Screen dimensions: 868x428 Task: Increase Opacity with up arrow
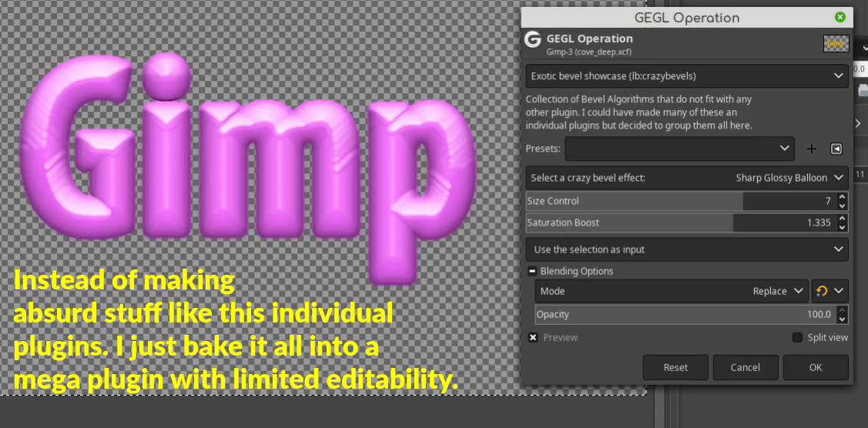[842, 310]
